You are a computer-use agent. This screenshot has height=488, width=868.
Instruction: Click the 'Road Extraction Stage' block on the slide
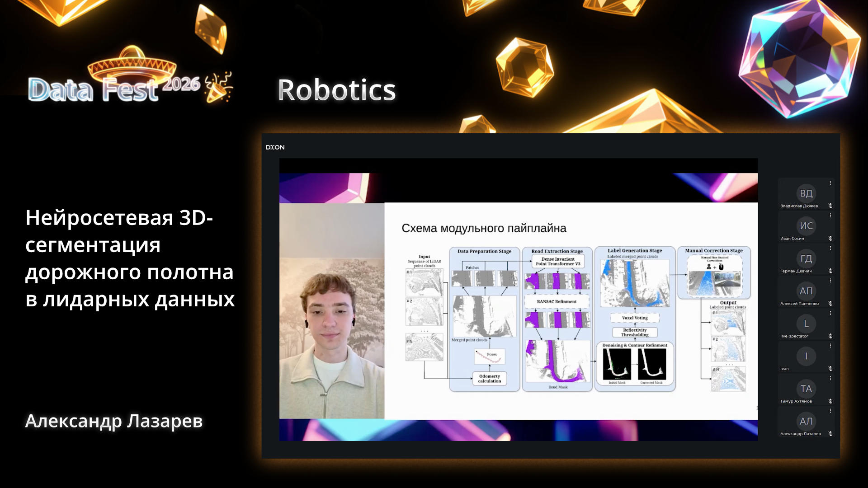tap(557, 319)
